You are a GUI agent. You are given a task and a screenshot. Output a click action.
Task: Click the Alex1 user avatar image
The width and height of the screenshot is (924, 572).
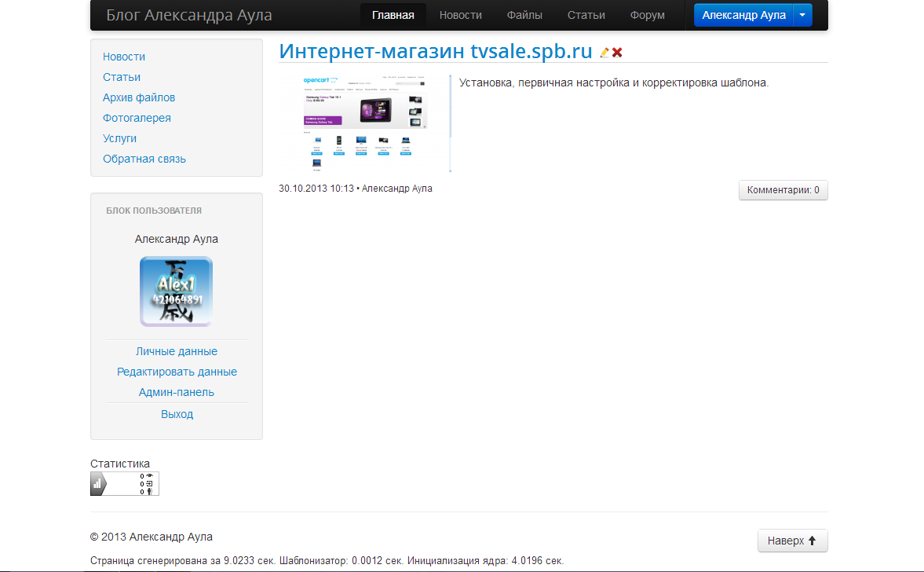click(x=176, y=291)
